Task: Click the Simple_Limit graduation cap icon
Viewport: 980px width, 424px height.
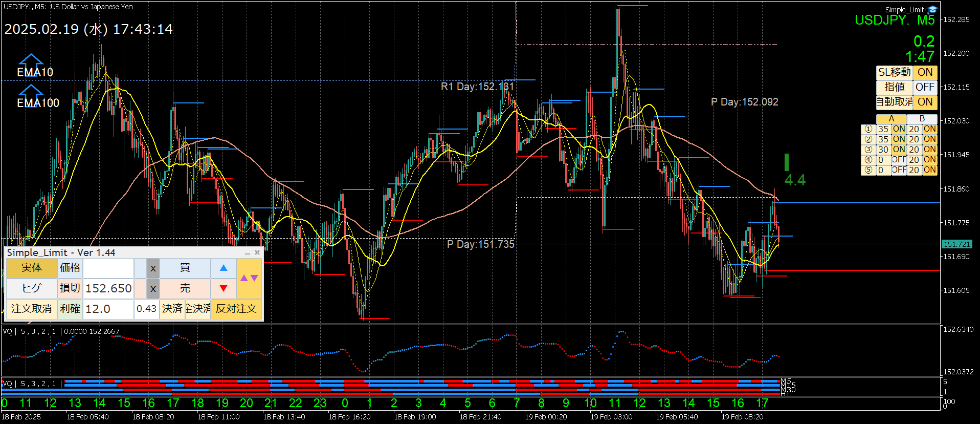Action: tap(932, 10)
